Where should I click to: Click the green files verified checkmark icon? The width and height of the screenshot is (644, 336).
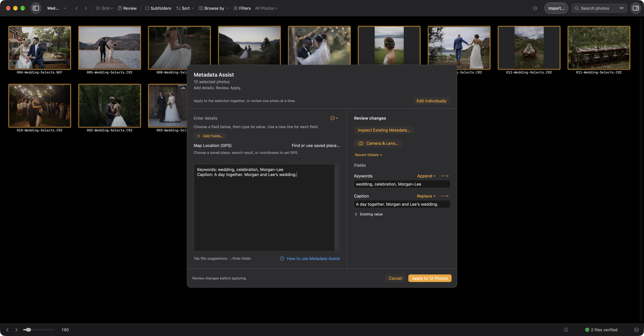pyautogui.click(x=587, y=330)
